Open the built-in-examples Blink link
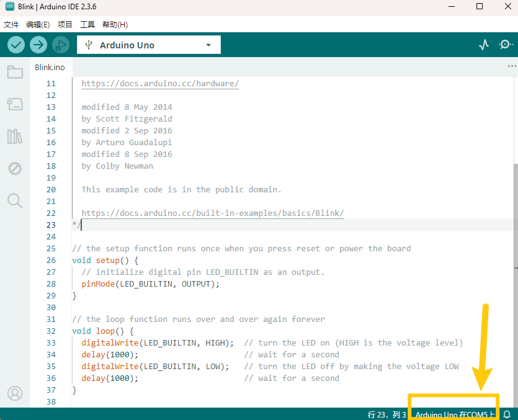The image size is (518, 420). coord(213,213)
